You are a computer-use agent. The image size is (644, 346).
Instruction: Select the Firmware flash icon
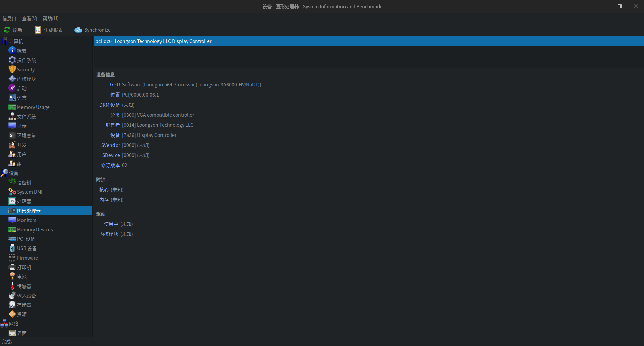[12, 258]
